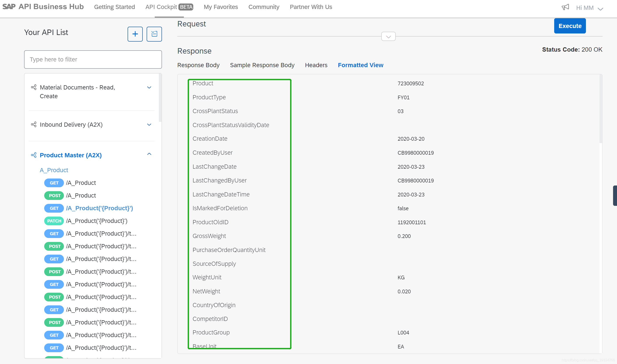Screen dimensions: 617x364
Task: Switch to the Response Body tab
Action: [198, 65]
